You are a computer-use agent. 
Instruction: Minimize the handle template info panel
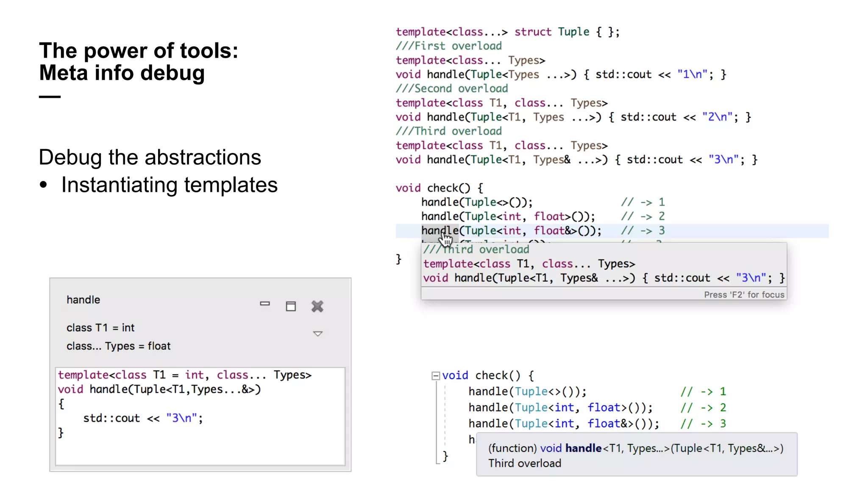(265, 304)
